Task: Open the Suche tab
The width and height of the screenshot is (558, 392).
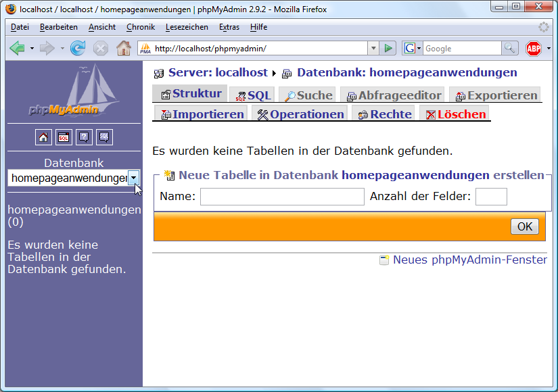Action: [x=307, y=95]
